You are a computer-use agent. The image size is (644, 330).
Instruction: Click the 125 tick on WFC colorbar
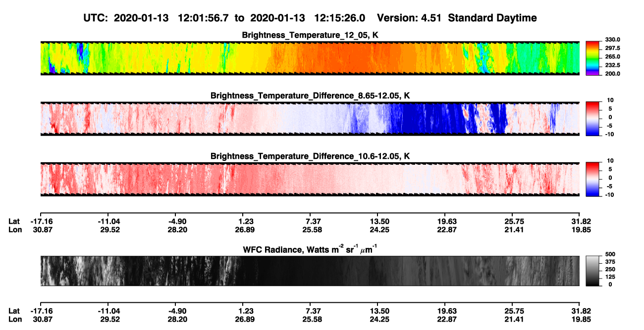click(610, 277)
